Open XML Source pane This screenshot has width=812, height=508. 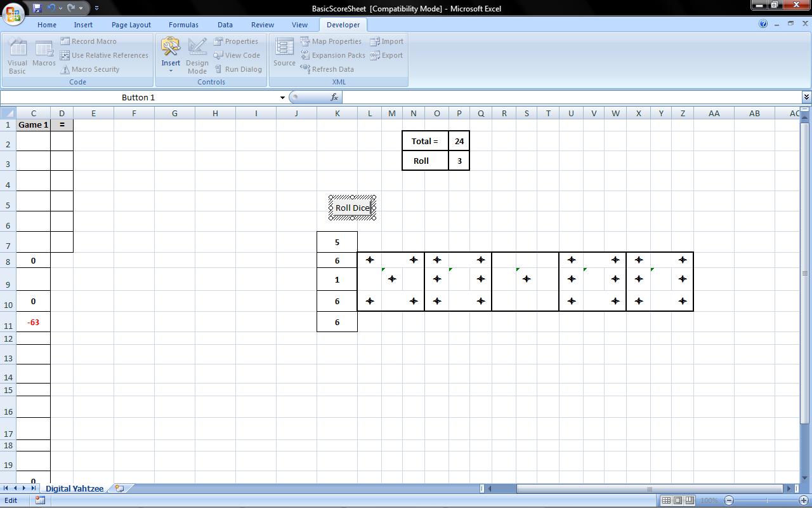tap(284, 53)
